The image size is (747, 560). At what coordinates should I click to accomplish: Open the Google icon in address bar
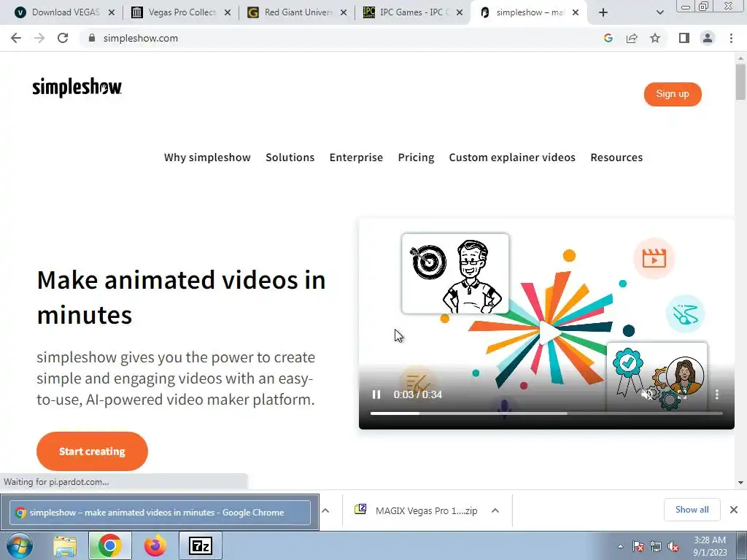pyautogui.click(x=608, y=38)
